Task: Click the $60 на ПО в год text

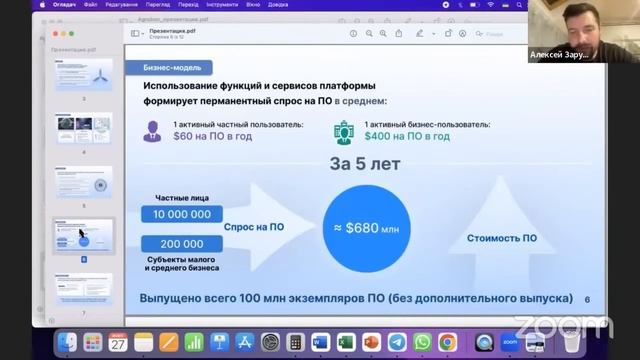Action: [213, 136]
